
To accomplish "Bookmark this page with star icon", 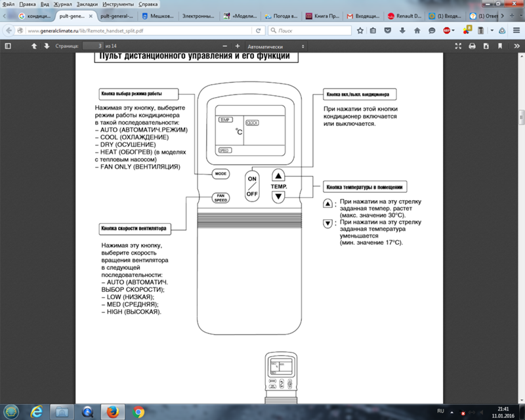I will (x=360, y=30).
